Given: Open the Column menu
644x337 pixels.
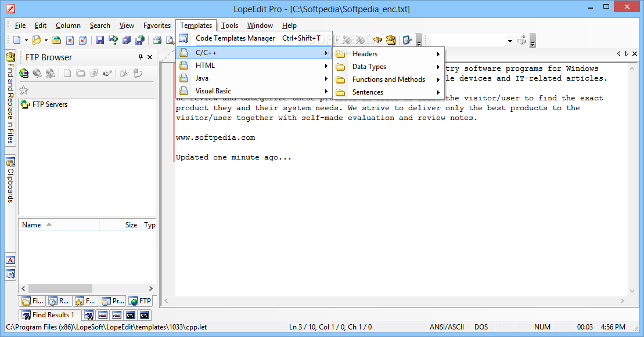Looking at the screenshot, I should tap(68, 26).
